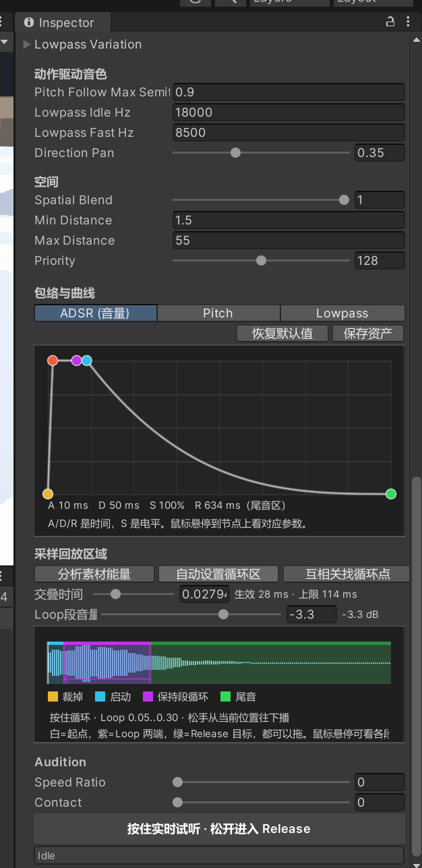Viewport: 422px width, 868px height.
Task: Click the 动作驱动音色 section header
Action: click(x=71, y=74)
